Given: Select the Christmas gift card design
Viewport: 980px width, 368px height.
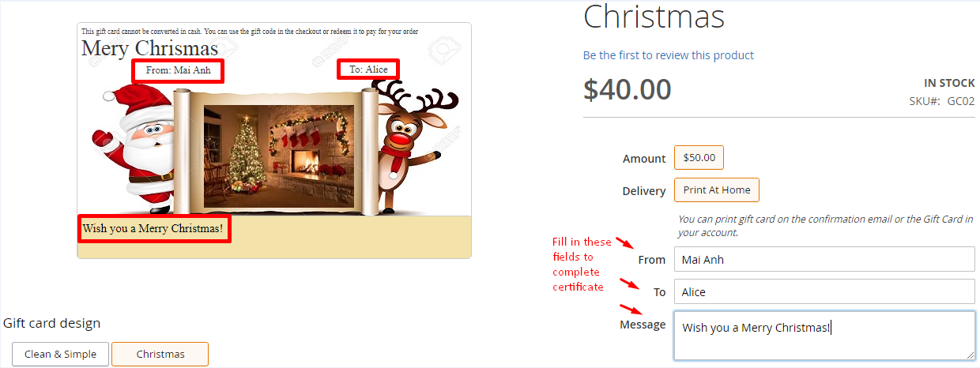Looking at the screenshot, I should (x=160, y=354).
